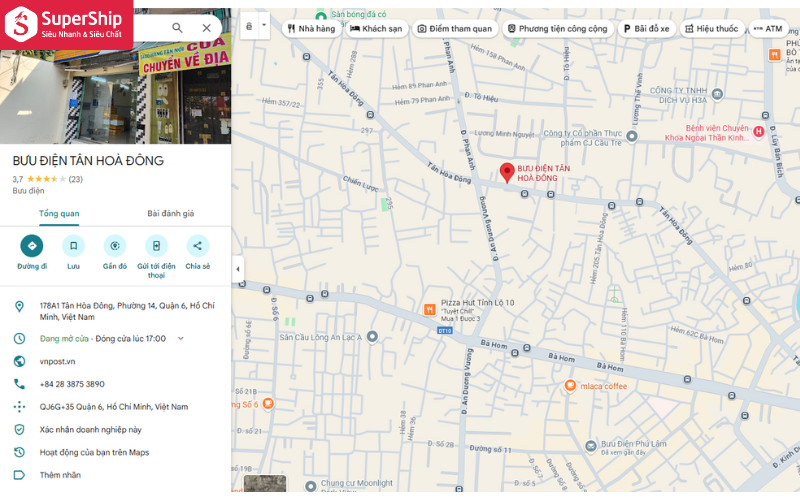Click the Đường đi directions icon
The width and height of the screenshot is (800, 500).
coord(32,246)
